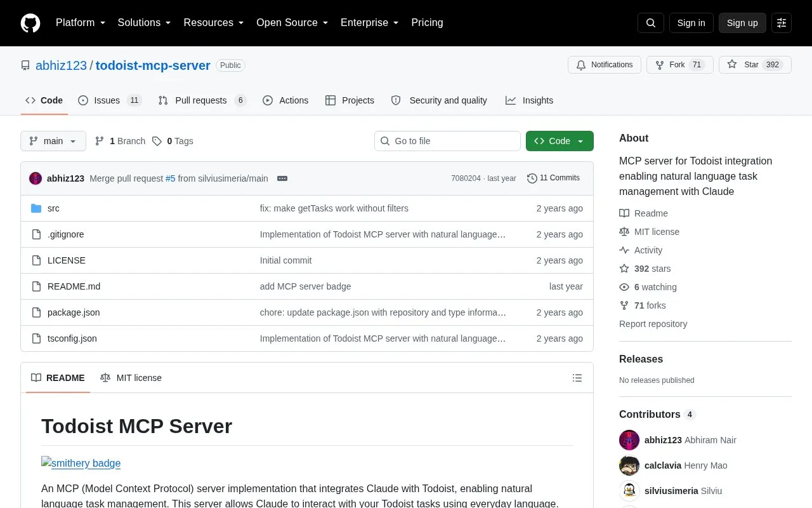Image resolution: width=812 pixels, height=508 pixels.
Task: Star the repository
Action: 755,65
